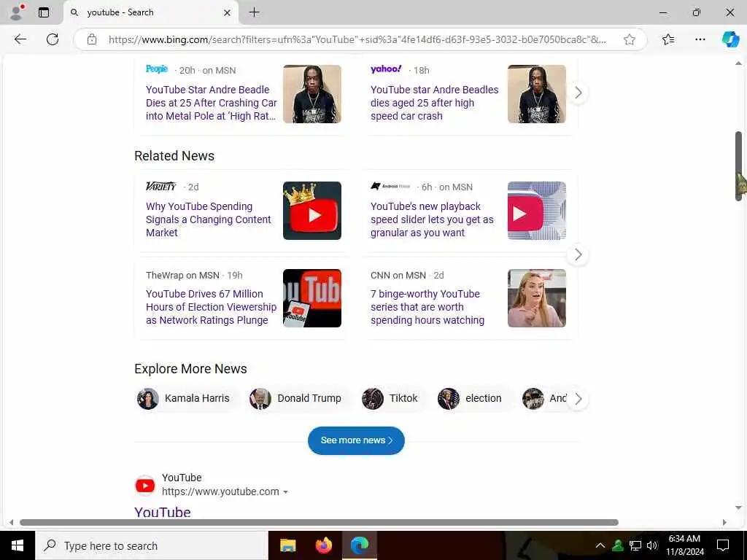The height and width of the screenshot is (560, 747).
Task: Open Settings and more ellipsis menu
Action: pyautogui.click(x=700, y=39)
